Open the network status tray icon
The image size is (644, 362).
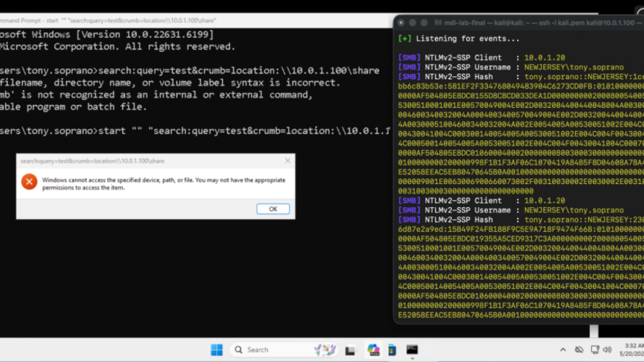(x=595, y=350)
